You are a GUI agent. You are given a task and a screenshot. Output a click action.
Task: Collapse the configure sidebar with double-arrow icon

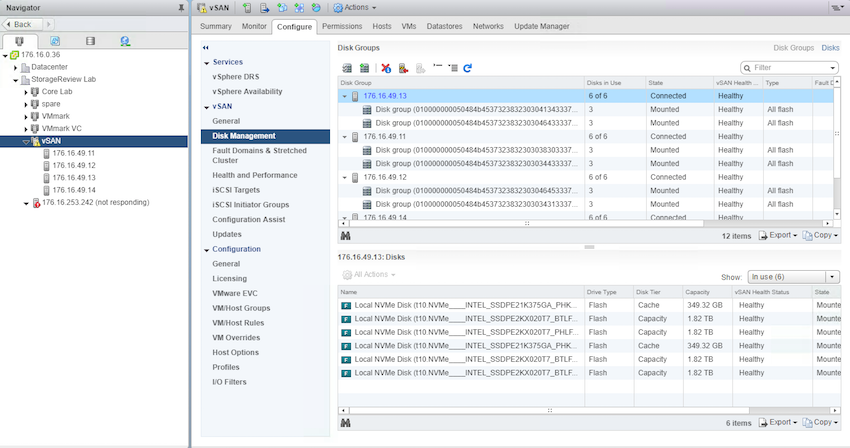[206, 48]
